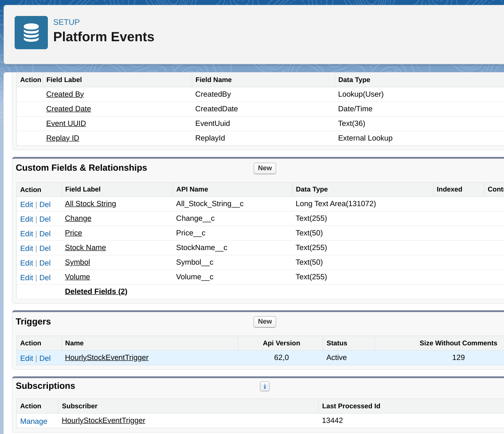Image resolution: width=504 pixels, height=434 pixels.
Task: Open the Replay ID standard field
Action: pos(63,138)
